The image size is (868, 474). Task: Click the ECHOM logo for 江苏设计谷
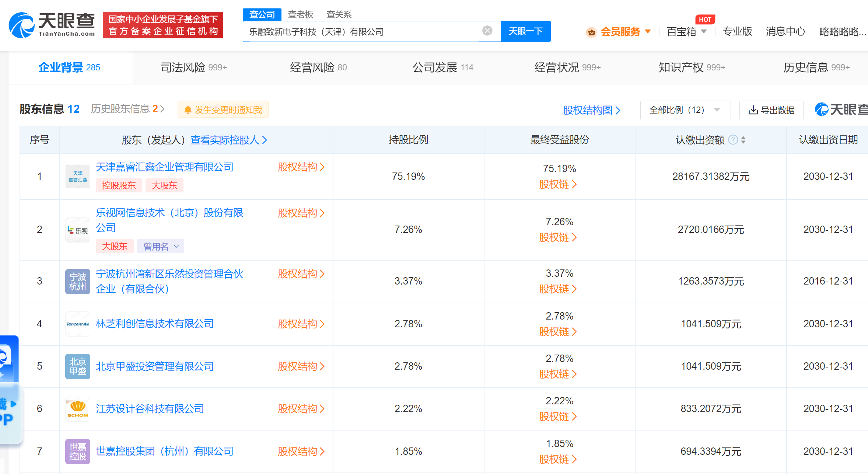click(78, 409)
